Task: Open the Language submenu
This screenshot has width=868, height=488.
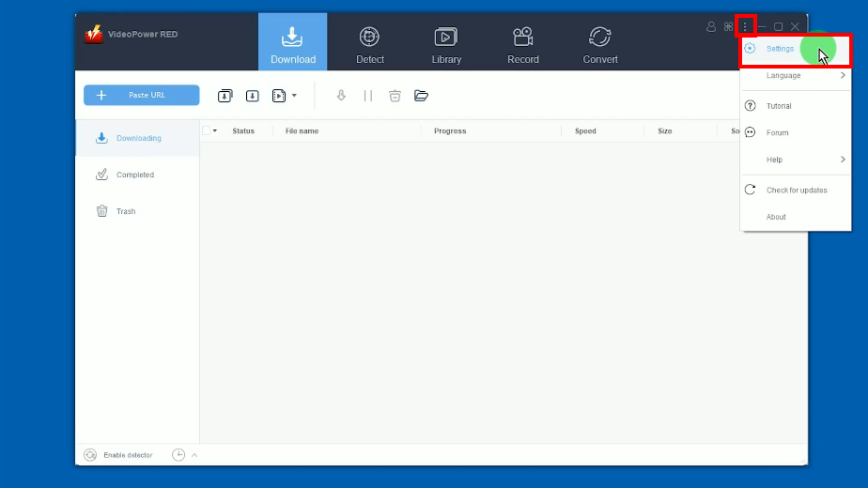Action: pyautogui.click(x=796, y=75)
